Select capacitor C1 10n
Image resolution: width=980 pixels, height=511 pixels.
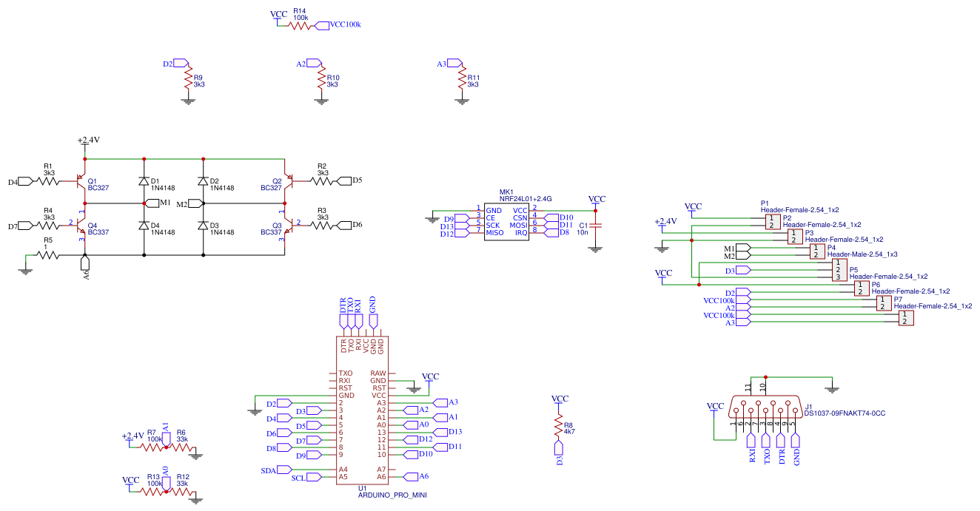point(596,226)
